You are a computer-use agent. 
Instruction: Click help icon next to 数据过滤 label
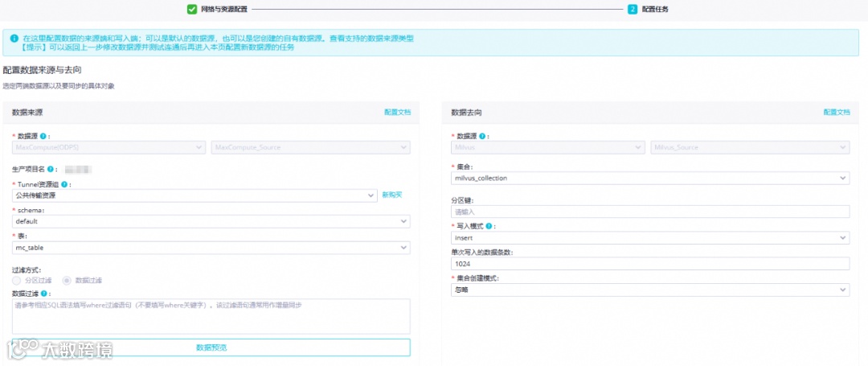tap(43, 294)
